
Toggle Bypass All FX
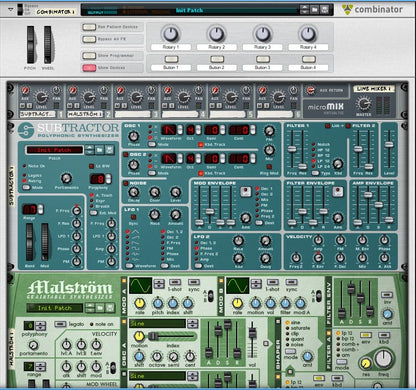pyautogui.click(x=89, y=39)
